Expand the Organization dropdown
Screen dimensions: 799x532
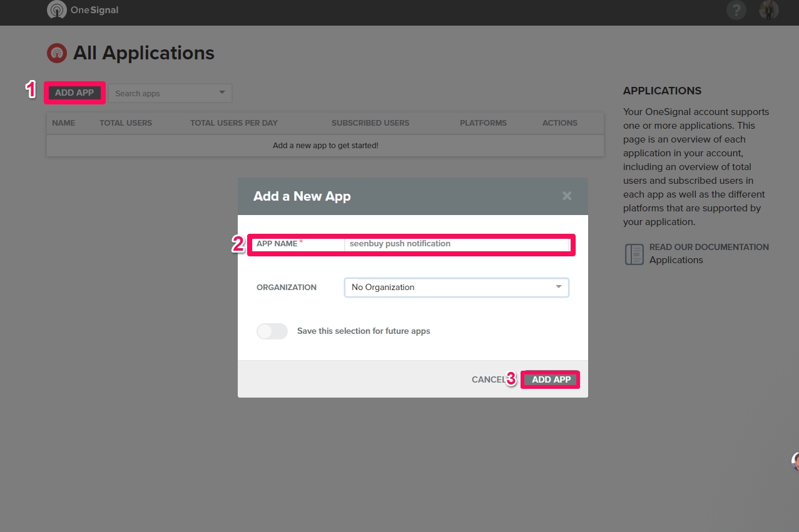[x=456, y=288]
